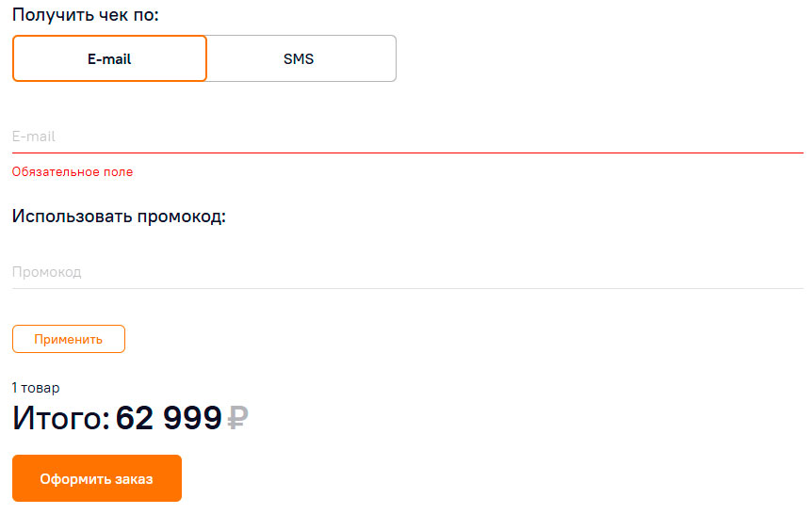
Task: Click the 62 999 total amount
Action: (x=169, y=418)
